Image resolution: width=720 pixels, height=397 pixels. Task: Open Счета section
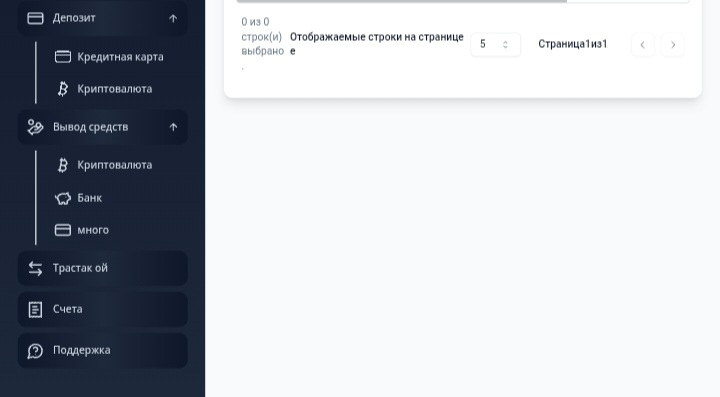102,310
